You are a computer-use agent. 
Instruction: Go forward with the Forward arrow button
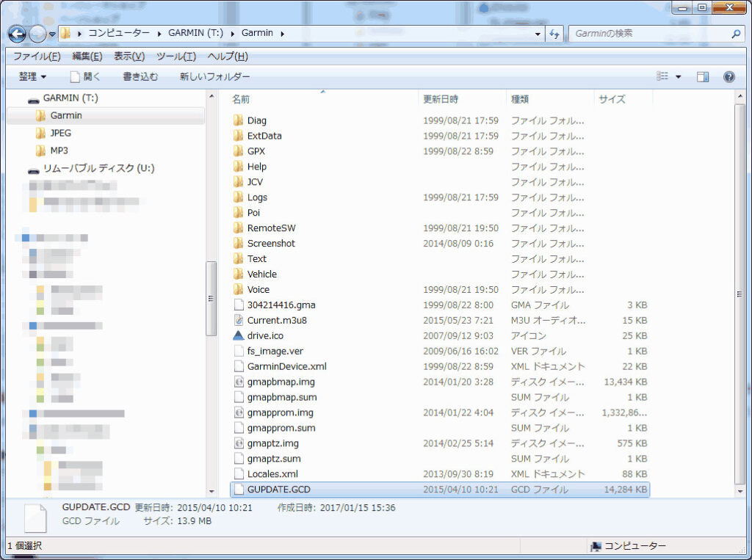click(38, 34)
